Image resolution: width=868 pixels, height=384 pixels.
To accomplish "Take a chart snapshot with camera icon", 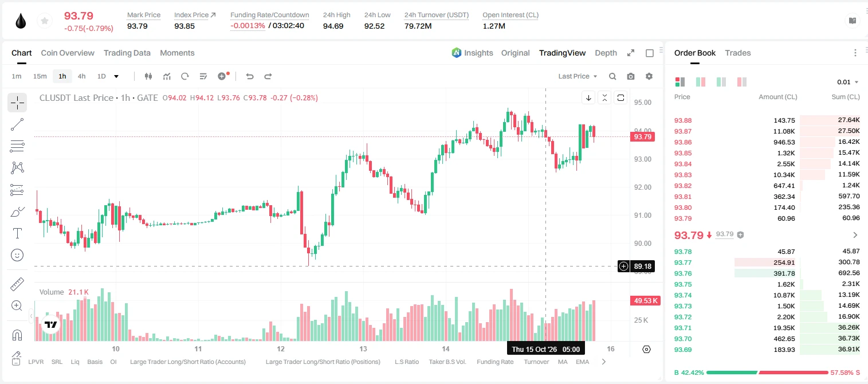I will click(x=631, y=76).
